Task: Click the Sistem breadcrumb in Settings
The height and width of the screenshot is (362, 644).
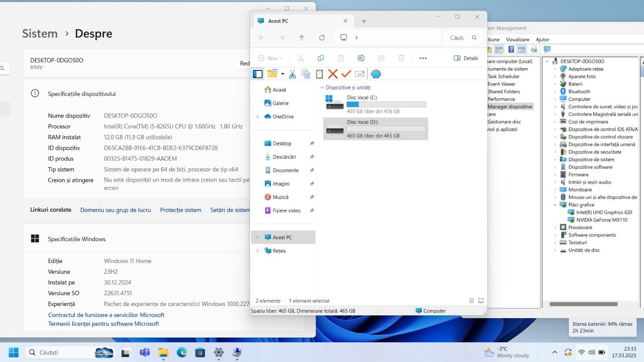Action: pos(40,33)
